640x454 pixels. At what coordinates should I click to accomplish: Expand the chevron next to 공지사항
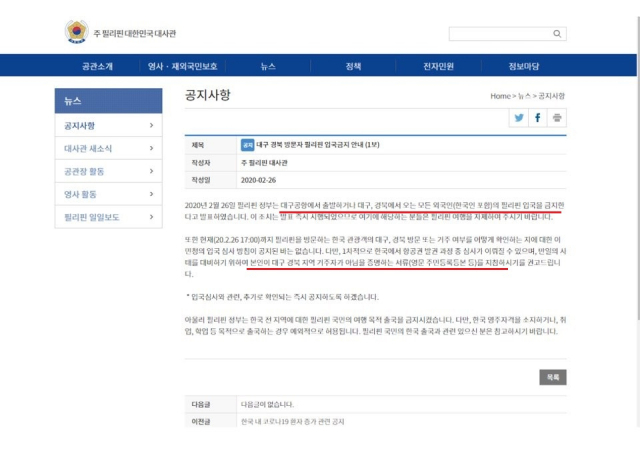click(151, 125)
